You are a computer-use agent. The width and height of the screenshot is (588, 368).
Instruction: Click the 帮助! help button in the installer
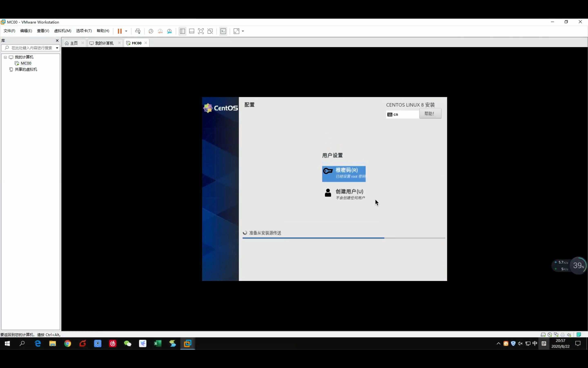pos(430,114)
